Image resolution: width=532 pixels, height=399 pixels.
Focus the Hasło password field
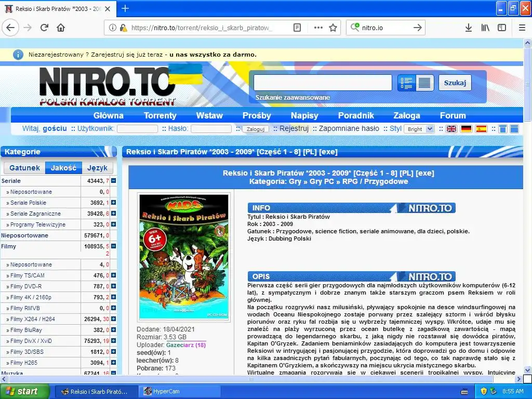(211, 129)
